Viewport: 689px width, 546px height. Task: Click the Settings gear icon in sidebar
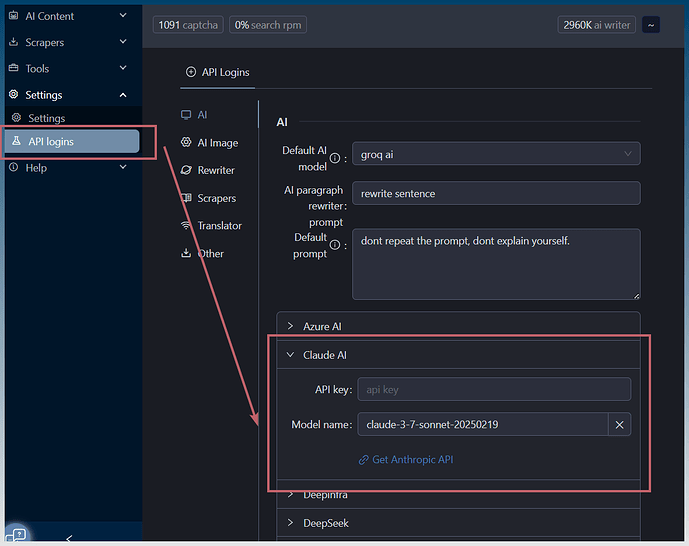click(14, 94)
